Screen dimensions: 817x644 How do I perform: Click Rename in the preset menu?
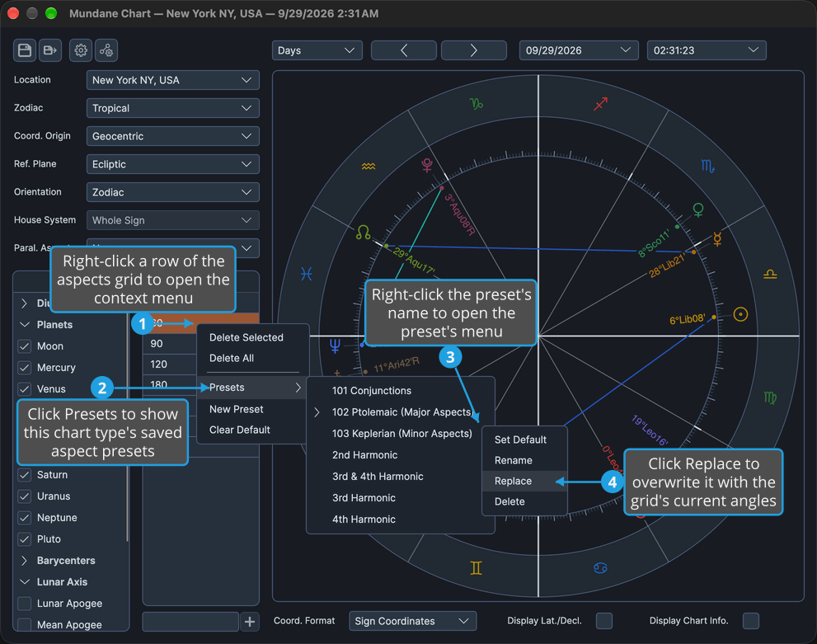click(524, 461)
